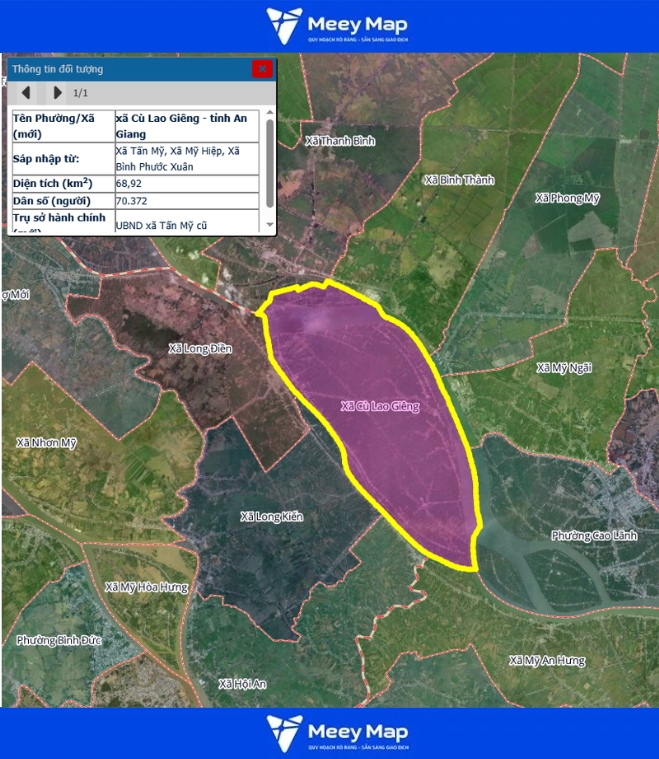Select Xã Mỹ An Hưng on map
Screen dimensions: 659x759
[546, 661]
